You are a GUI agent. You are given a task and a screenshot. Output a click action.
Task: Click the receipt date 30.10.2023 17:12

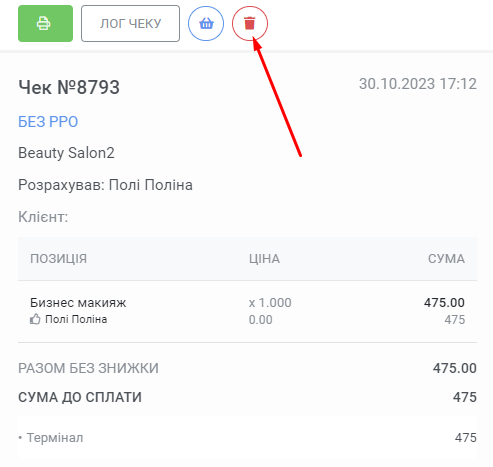coord(418,84)
